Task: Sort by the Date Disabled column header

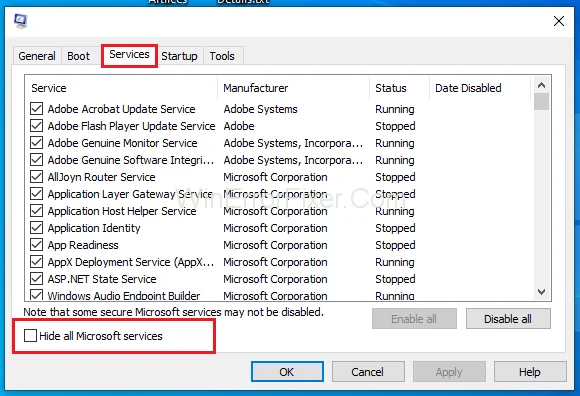Action: pyautogui.click(x=480, y=88)
